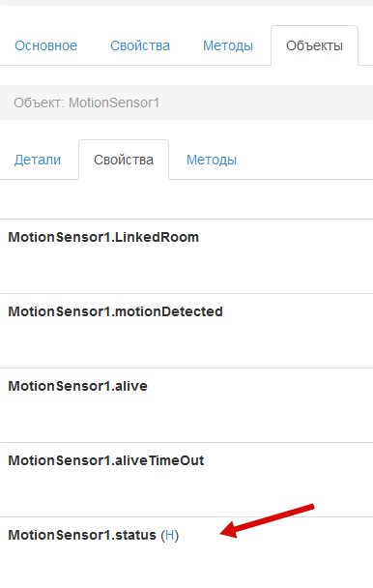The height and width of the screenshot is (588, 373).
Task: Click the red arrow annotation
Action: click(x=267, y=521)
